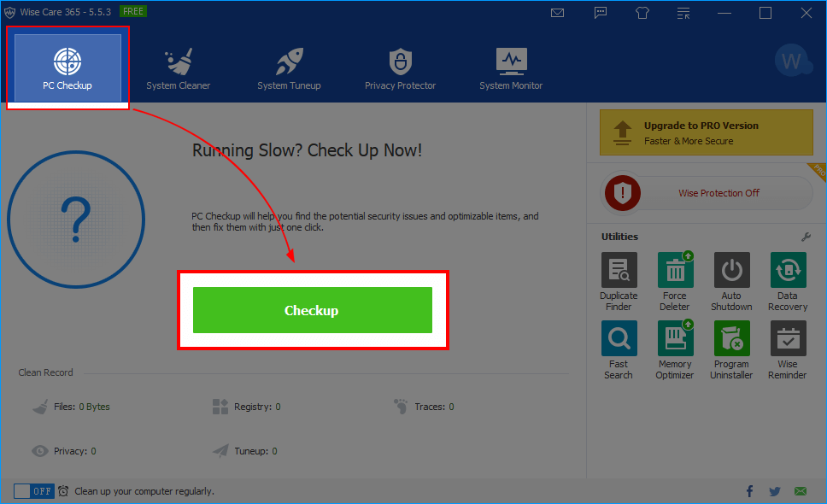Click the Utilities wrench settings icon

pyautogui.click(x=806, y=237)
